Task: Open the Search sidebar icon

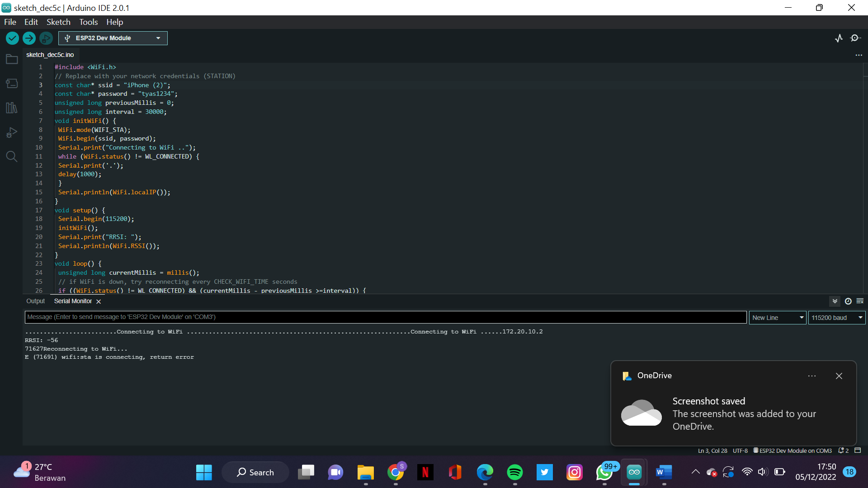Action: (x=11, y=156)
